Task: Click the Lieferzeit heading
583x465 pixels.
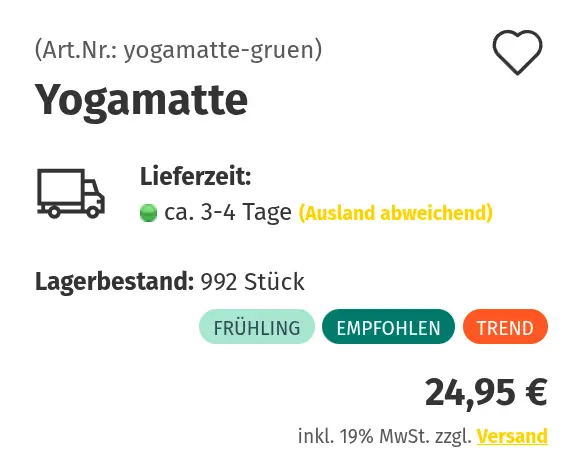Action: coord(196,177)
